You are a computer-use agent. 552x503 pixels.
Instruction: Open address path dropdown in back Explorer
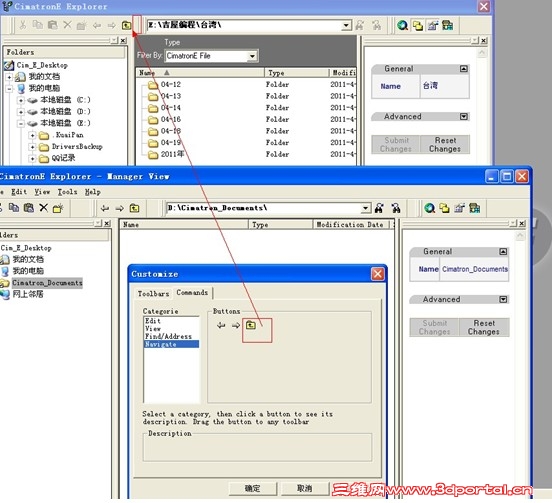point(346,25)
